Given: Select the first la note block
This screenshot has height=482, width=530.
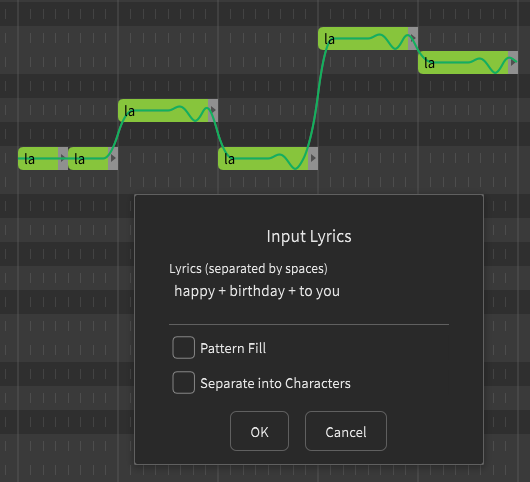Looking at the screenshot, I should click(x=38, y=159).
